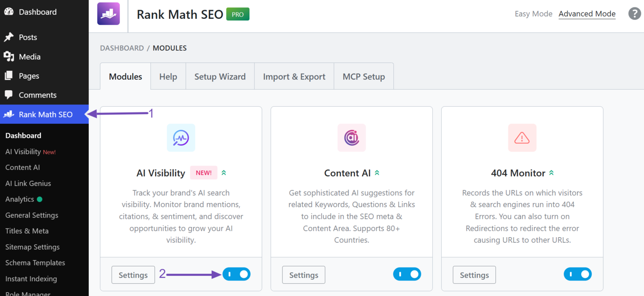Open the MCP Setup tab
This screenshot has height=296, width=644.
pos(364,76)
